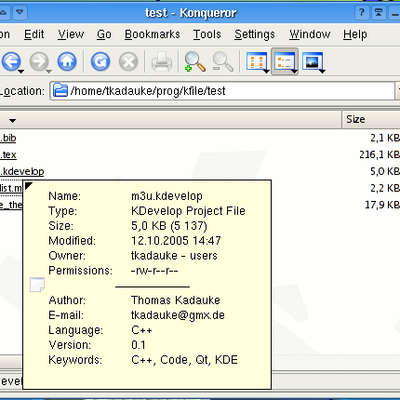Viewport: 400px width, 400px height.
Task: Select the .tex file entry
Action: tap(8, 155)
